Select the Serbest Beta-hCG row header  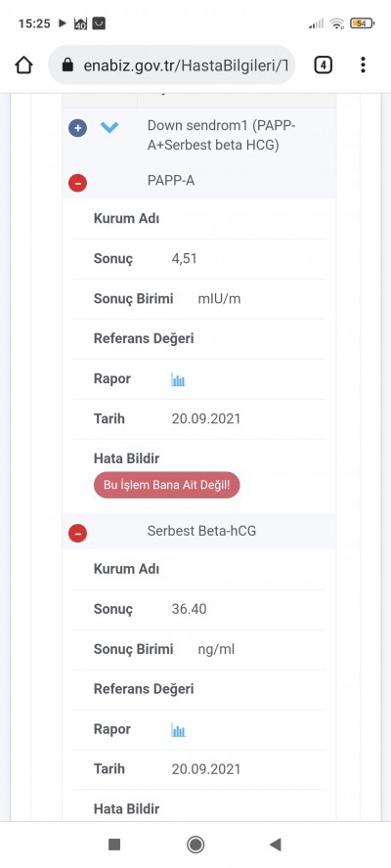click(x=199, y=532)
